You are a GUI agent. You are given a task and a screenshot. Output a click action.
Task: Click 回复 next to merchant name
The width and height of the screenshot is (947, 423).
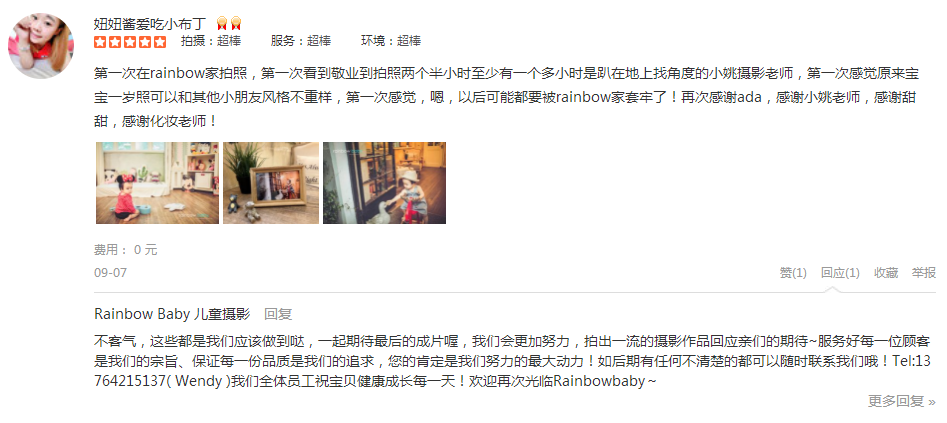278,314
